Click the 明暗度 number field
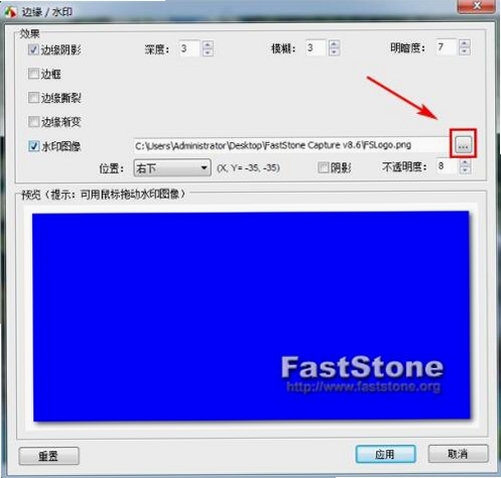The image size is (501, 478). (447, 47)
